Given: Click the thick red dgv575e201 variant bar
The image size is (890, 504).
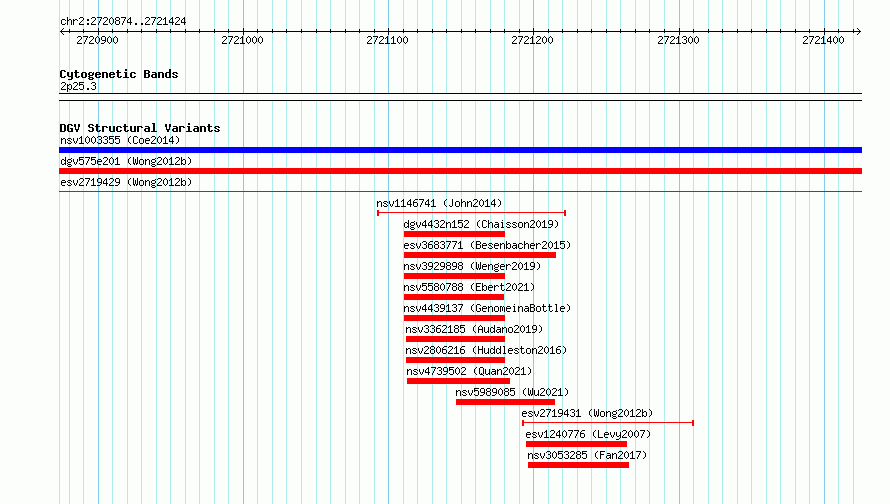Looking at the screenshot, I should (x=460, y=171).
